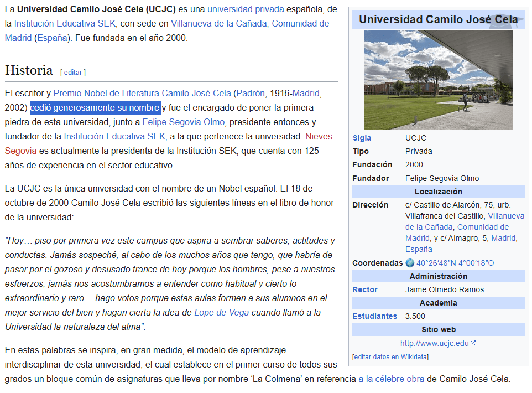Image resolution: width=532 pixels, height=393 pixels.
Task: Click the Dirección label in the infobox
Action: click(370, 205)
